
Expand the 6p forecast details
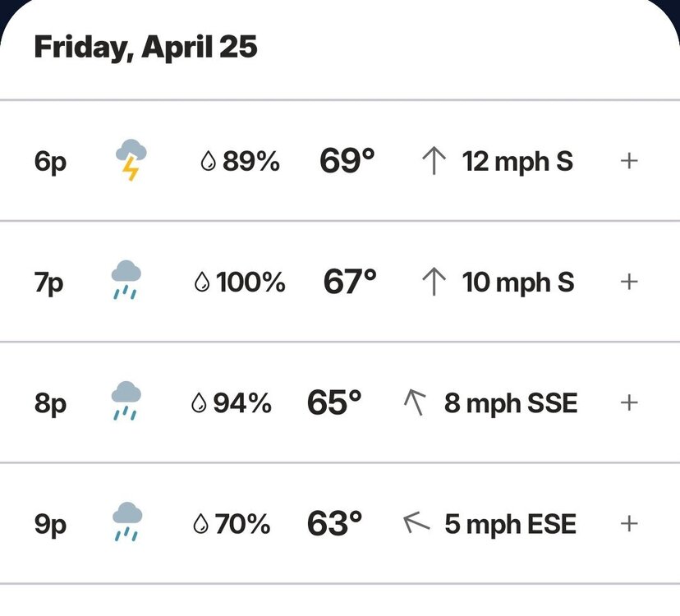click(629, 161)
